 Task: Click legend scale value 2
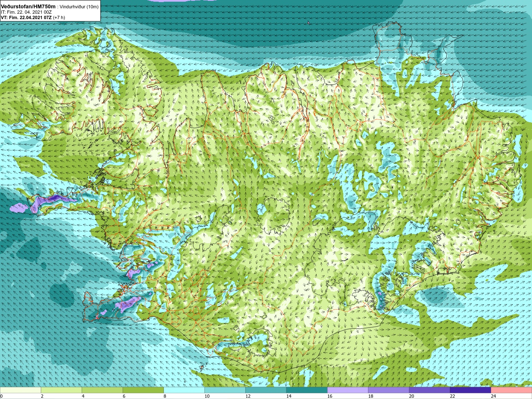click(x=42, y=397)
